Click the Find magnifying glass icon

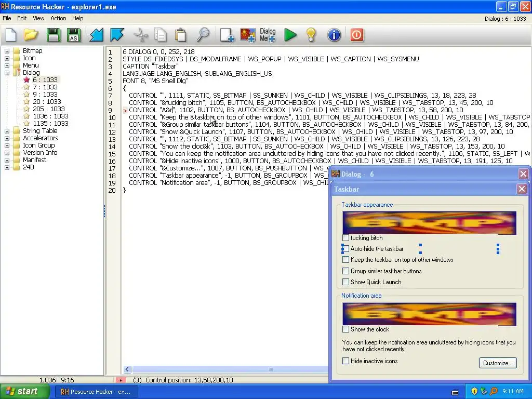(203, 35)
